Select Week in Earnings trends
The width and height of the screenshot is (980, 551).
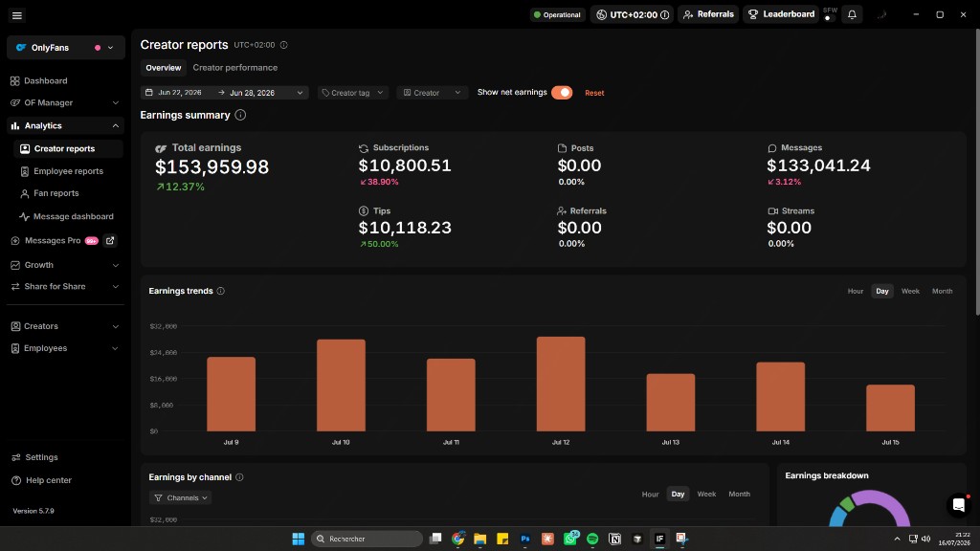tap(910, 291)
